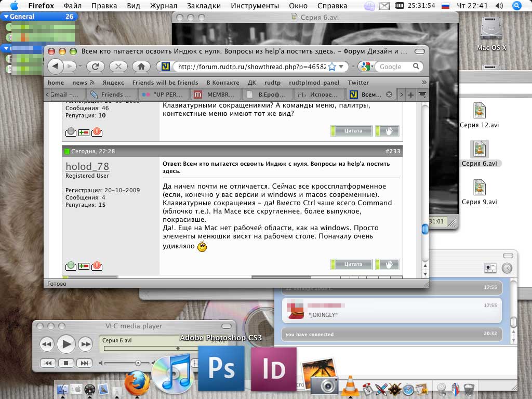
Task: Collapse the General group in the contact list
Action: click(x=6, y=16)
